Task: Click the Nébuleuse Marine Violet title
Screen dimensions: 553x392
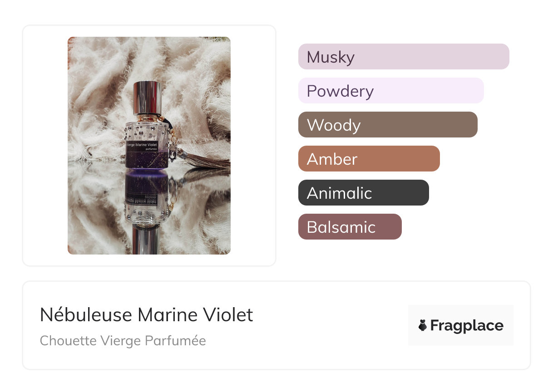Action: pos(146,315)
